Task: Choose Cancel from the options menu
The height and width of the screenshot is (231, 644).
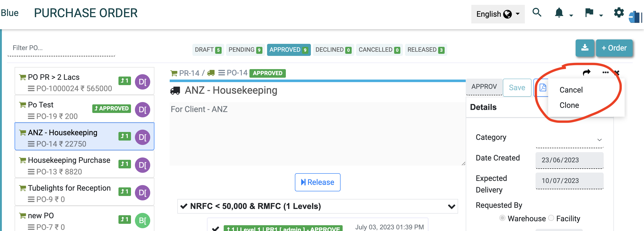Action: tap(571, 90)
